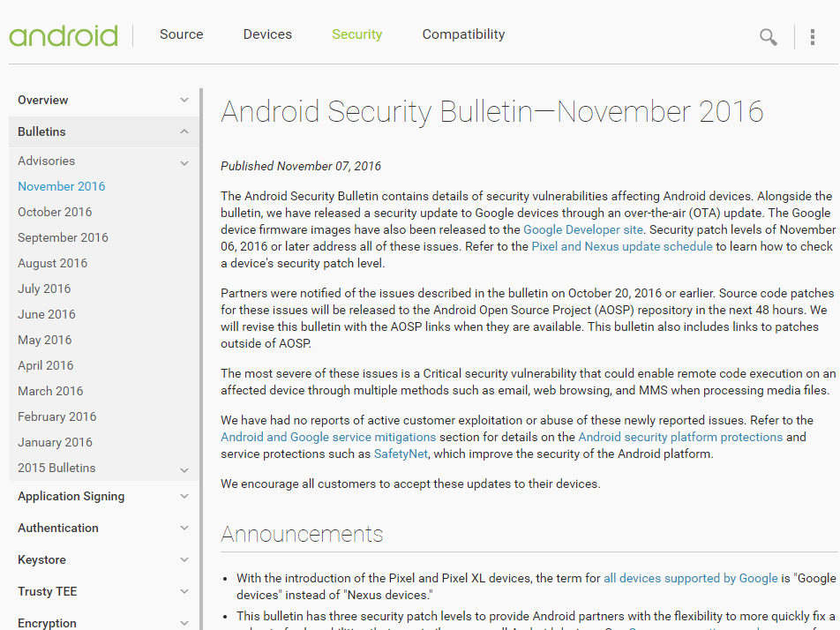Expand the Keystore sidebar section

184,560
